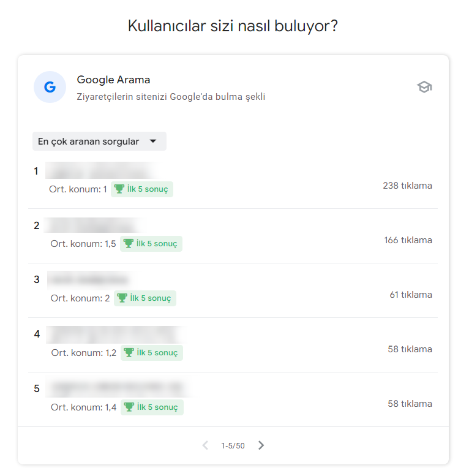Select the blurred query ranked number 2
The height and width of the screenshot is (476, 469).
click(x=94, y=225)
